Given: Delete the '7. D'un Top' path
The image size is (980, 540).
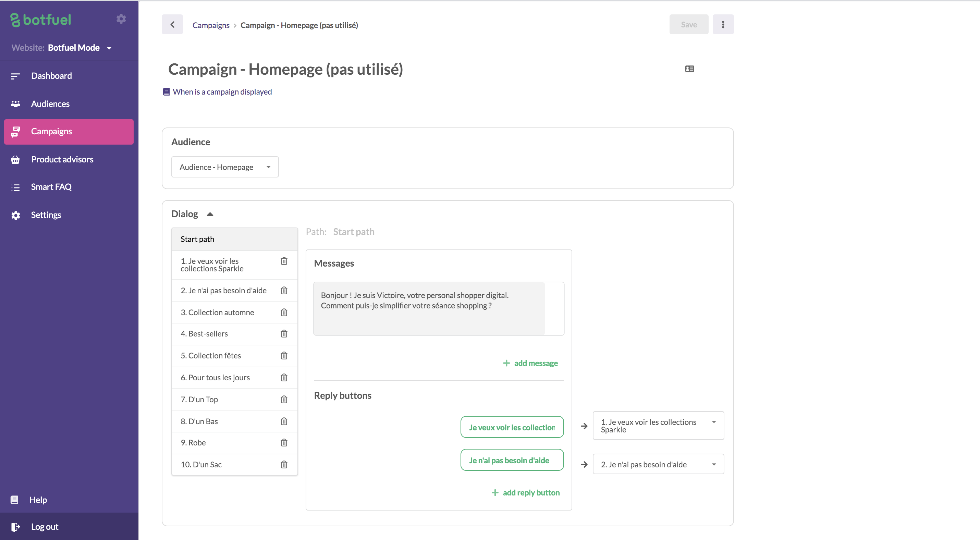Looking at the screenshot, I should (x=284, y=399).
